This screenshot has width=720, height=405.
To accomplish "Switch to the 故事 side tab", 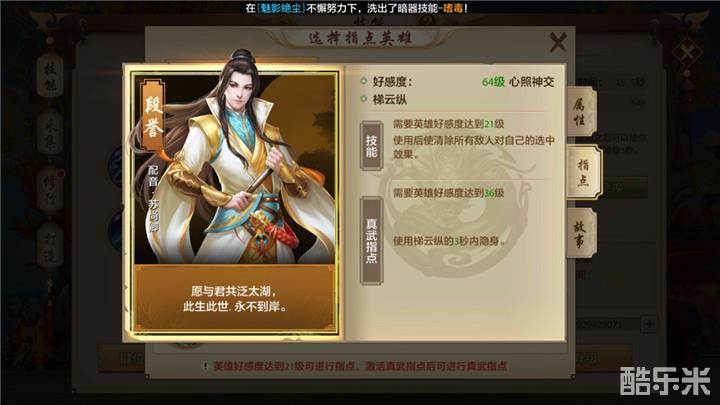I will (580, 234).
